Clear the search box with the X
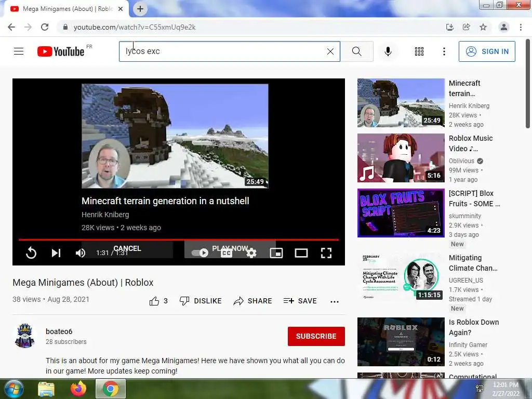Screen dimensions: 532x399 tap(330, 51)
